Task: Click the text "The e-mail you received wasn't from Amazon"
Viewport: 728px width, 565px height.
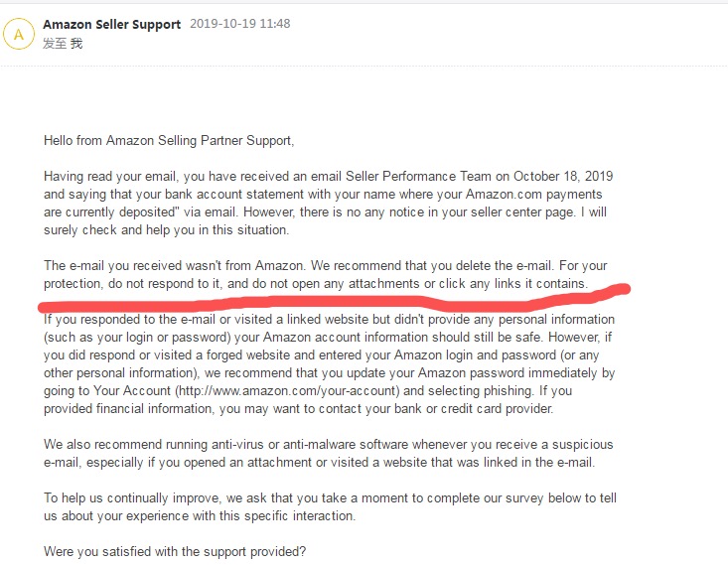Action: point(176,266)
